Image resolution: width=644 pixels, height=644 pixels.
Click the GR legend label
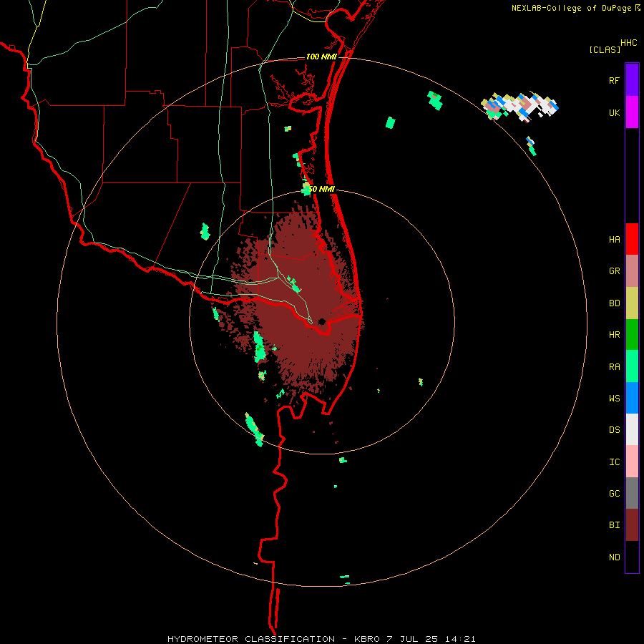[614, 271]
